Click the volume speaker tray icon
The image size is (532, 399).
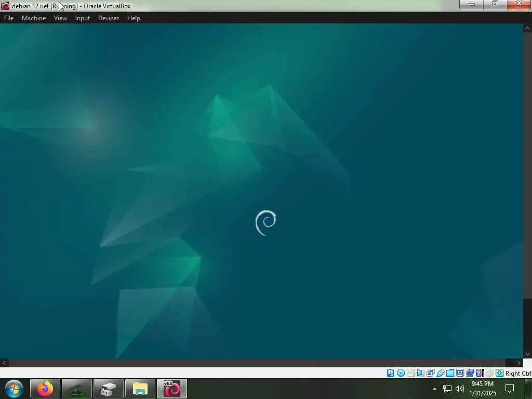click(x=460, y=389)
